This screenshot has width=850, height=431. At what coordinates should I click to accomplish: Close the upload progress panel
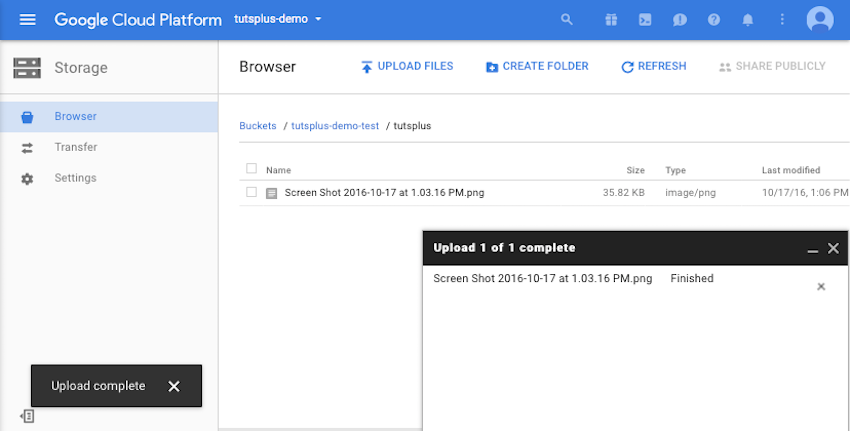[x=833, y=248]
